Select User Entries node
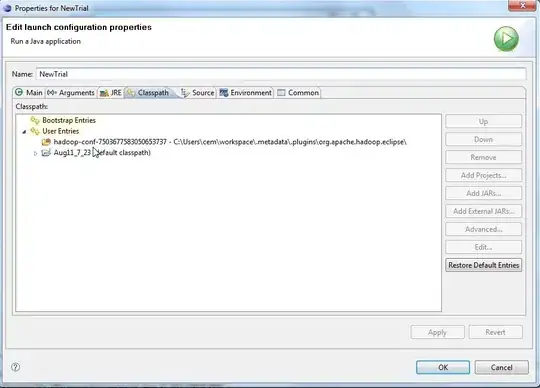The width and height of the screenshot is (540, 388). pyautogui.click(x=61, y=131)
